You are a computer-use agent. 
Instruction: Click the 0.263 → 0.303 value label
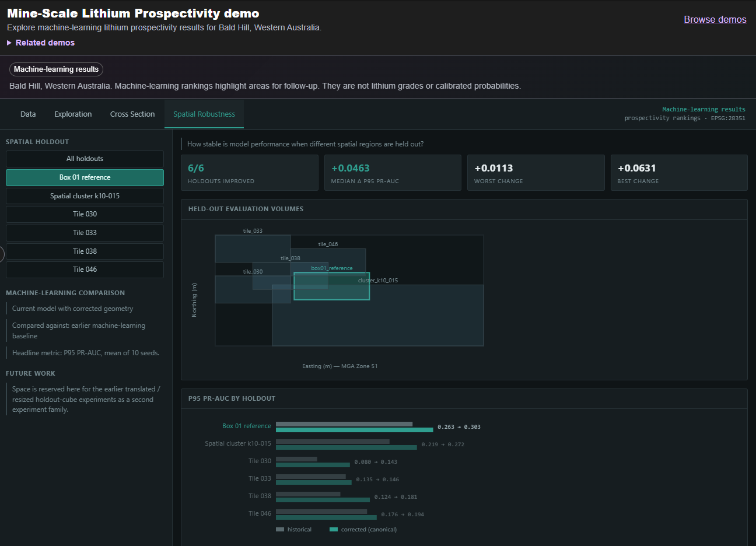click(x=459, y=427)
